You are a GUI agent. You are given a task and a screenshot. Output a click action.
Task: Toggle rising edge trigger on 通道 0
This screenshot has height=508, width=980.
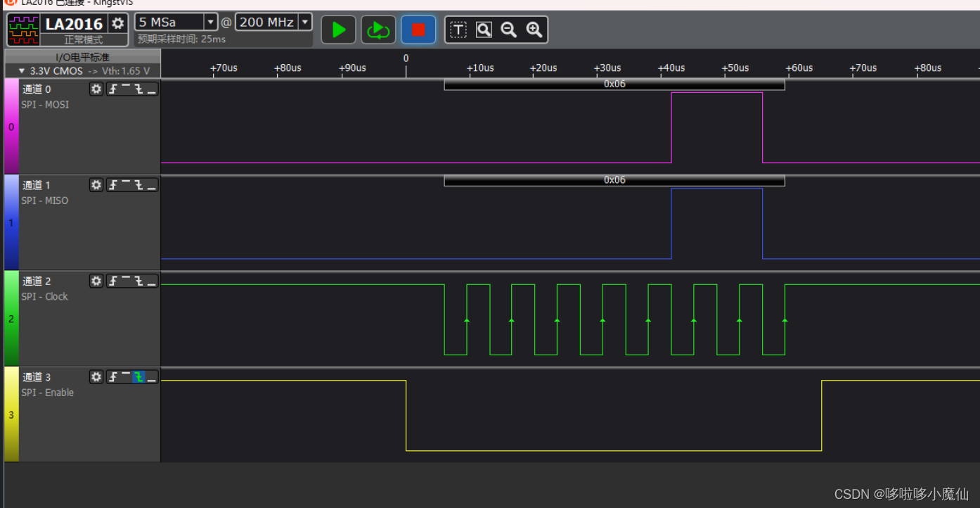(x=112, y=89)
